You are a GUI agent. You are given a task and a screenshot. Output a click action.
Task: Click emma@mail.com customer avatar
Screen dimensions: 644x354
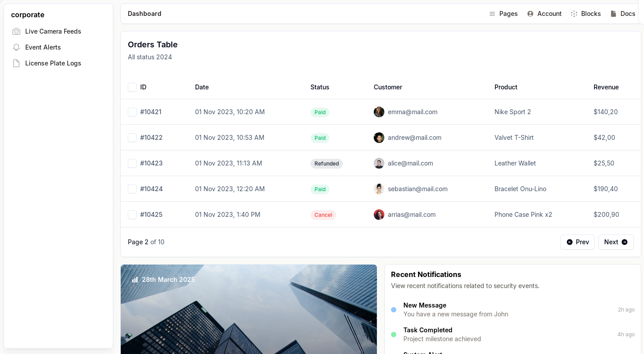(x=379, y=112)
